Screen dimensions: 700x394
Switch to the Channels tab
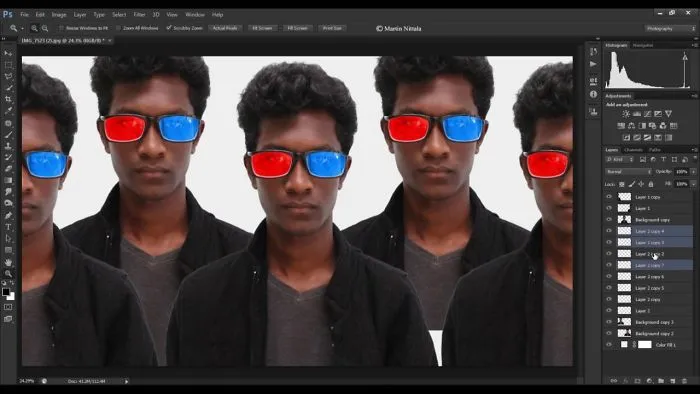tap(633, 150)
